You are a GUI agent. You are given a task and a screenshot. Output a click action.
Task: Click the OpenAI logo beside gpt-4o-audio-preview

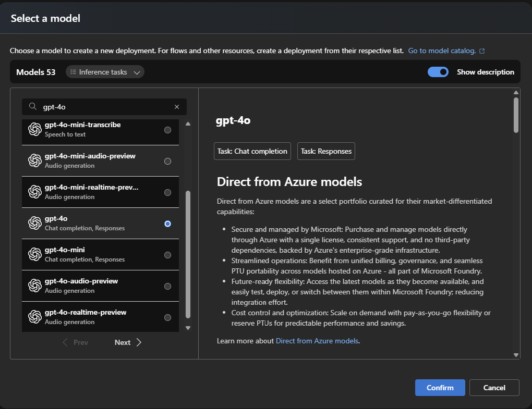35,286
